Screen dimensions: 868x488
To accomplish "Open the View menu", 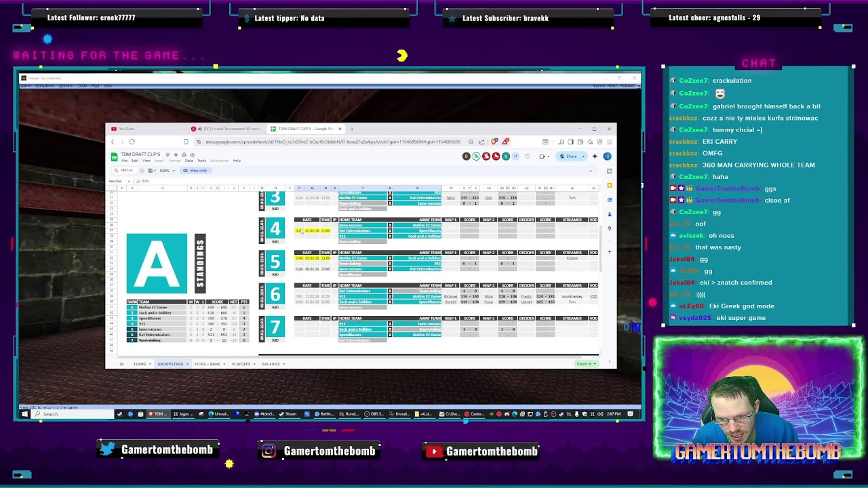I will (146, 161).
